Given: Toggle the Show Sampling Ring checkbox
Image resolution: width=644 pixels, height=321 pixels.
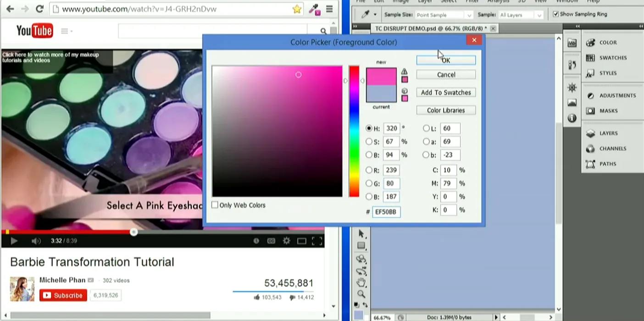Looking at the screenshot, I should coord(556,14).
